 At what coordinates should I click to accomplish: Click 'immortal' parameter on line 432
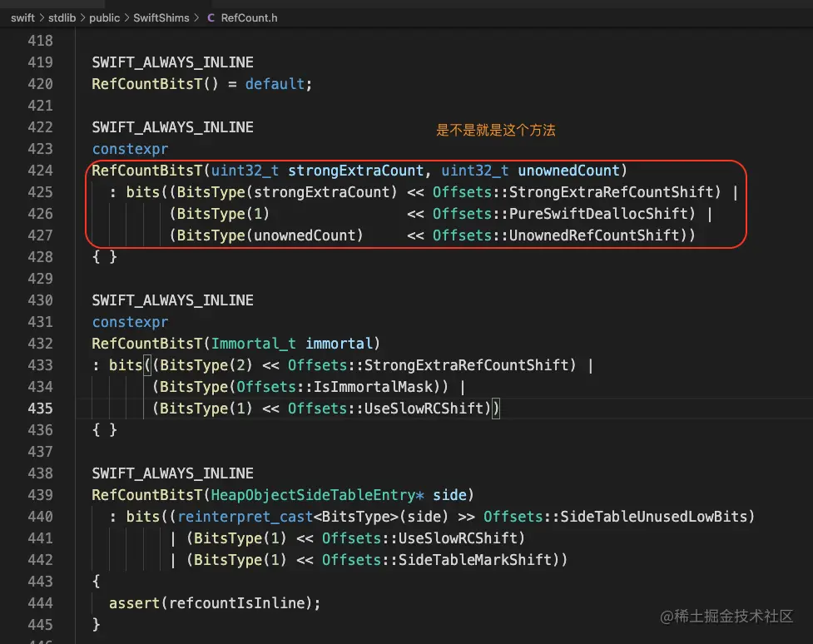[x=339, y=344]
